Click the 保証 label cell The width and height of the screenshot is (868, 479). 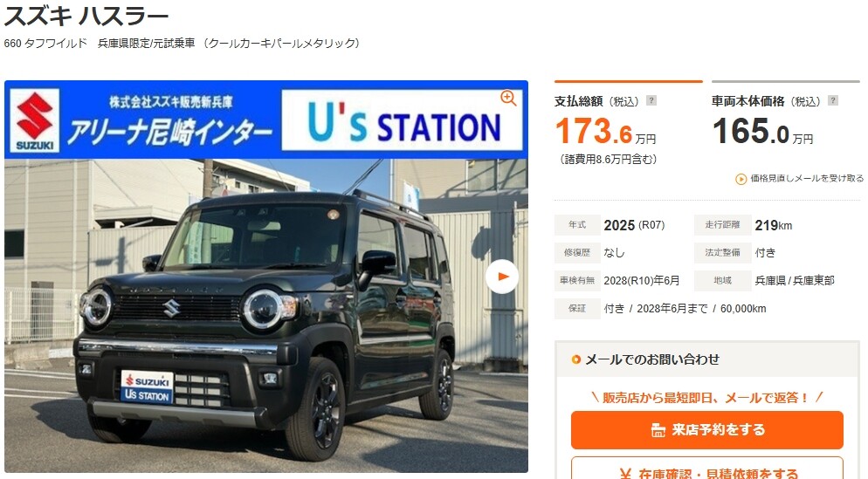click(577, 309)
